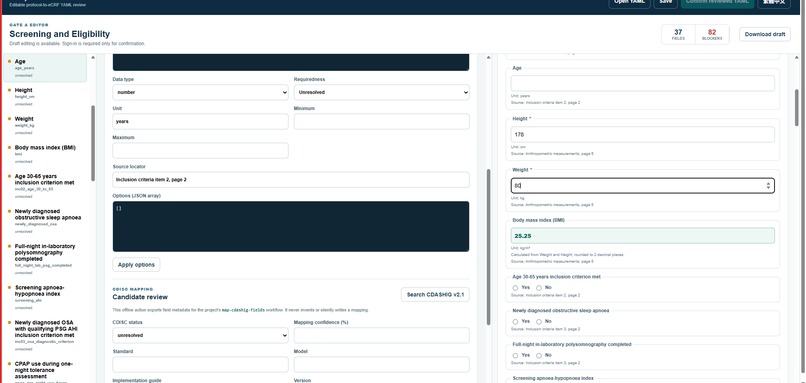
Task: Click map-cdashig-fields code text
Action: (x=244, y=310)
